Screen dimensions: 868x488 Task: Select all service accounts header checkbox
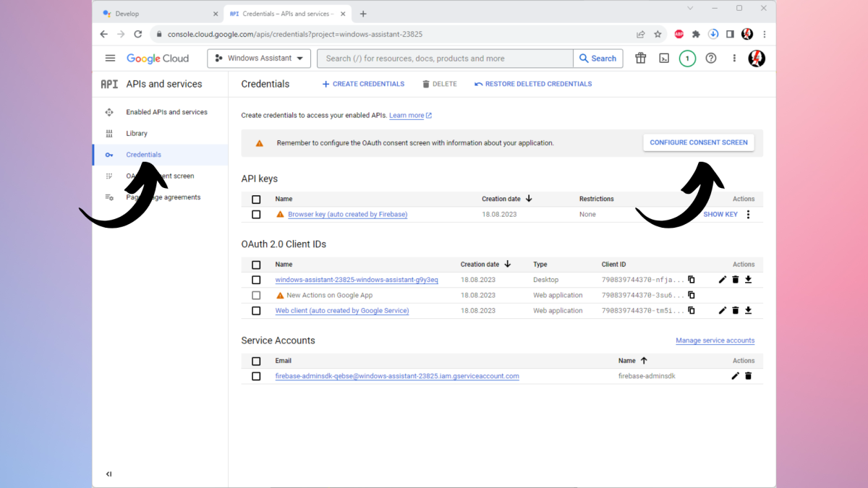click(256, 361)
